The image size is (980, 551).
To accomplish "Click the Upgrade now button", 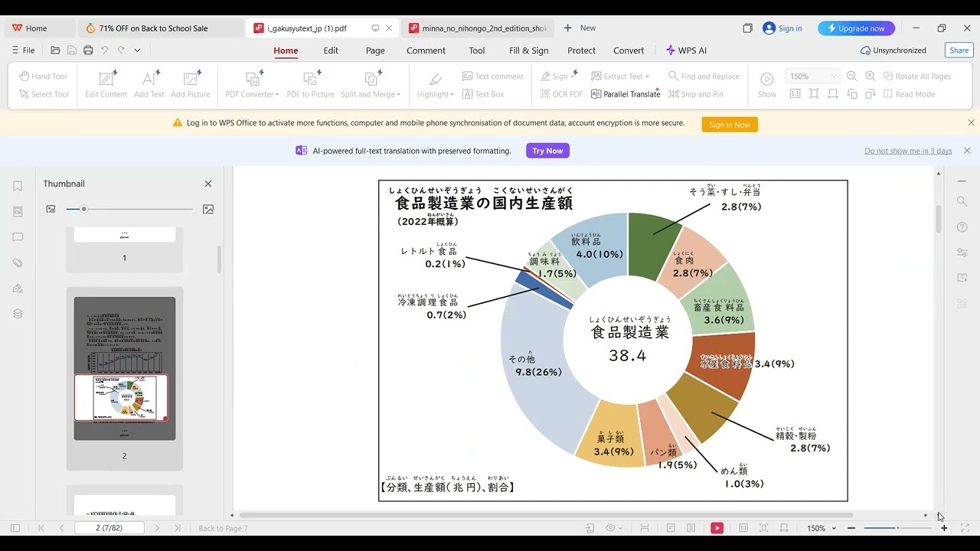I will [856, 28].
